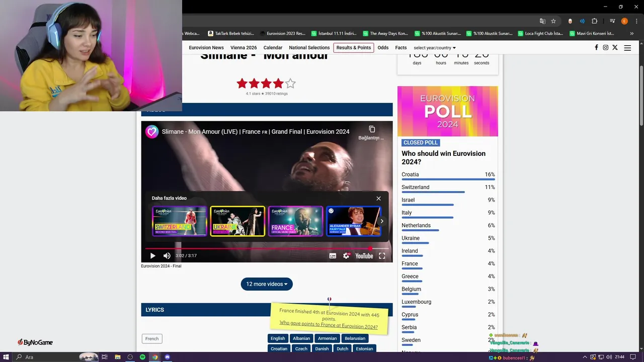
Task: Open File Explorer from taskbar
Action: 117,357
